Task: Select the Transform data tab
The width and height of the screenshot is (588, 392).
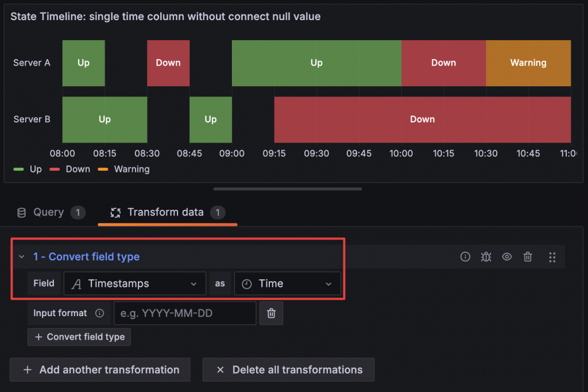Action: [165, 213]
